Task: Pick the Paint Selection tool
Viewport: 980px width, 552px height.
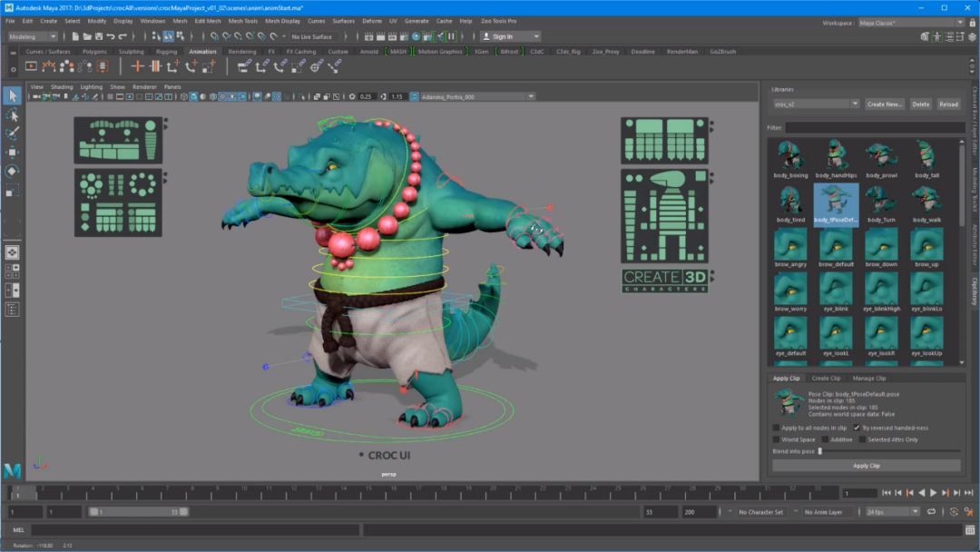Action: [x=12, y=133]
